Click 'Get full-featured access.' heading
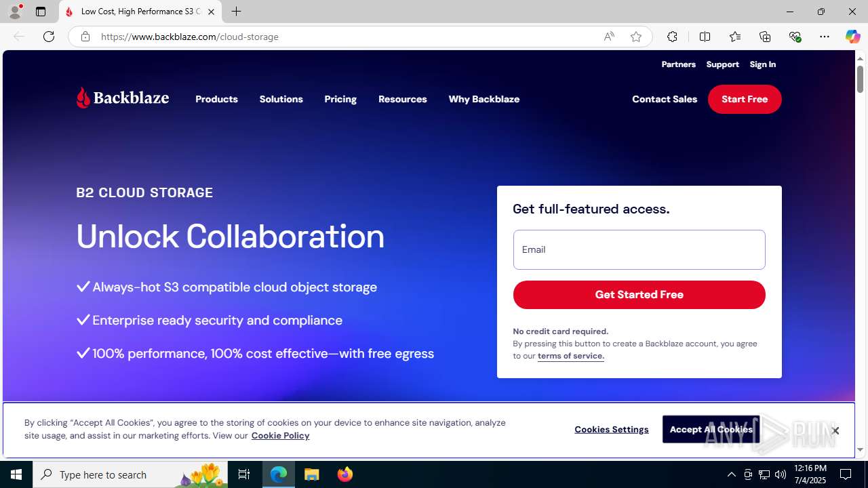Viewport: 868px width, 488px height. pos(591,209)
